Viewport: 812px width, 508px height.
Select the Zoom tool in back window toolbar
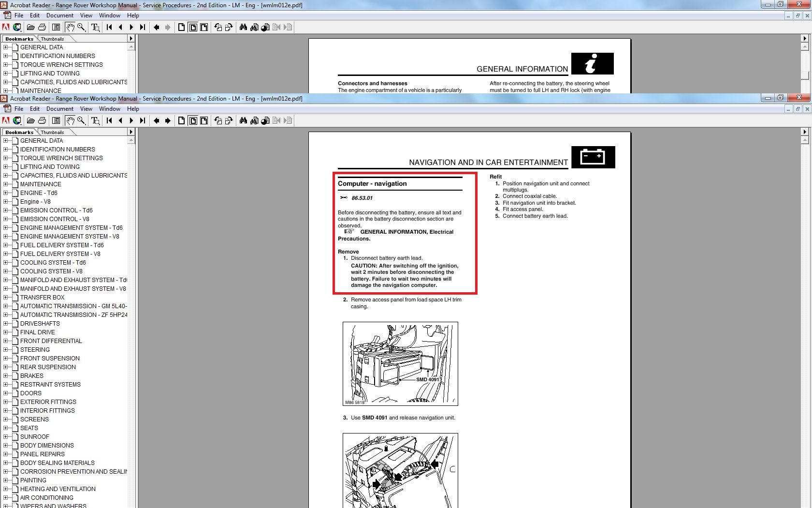click(81, 27)
